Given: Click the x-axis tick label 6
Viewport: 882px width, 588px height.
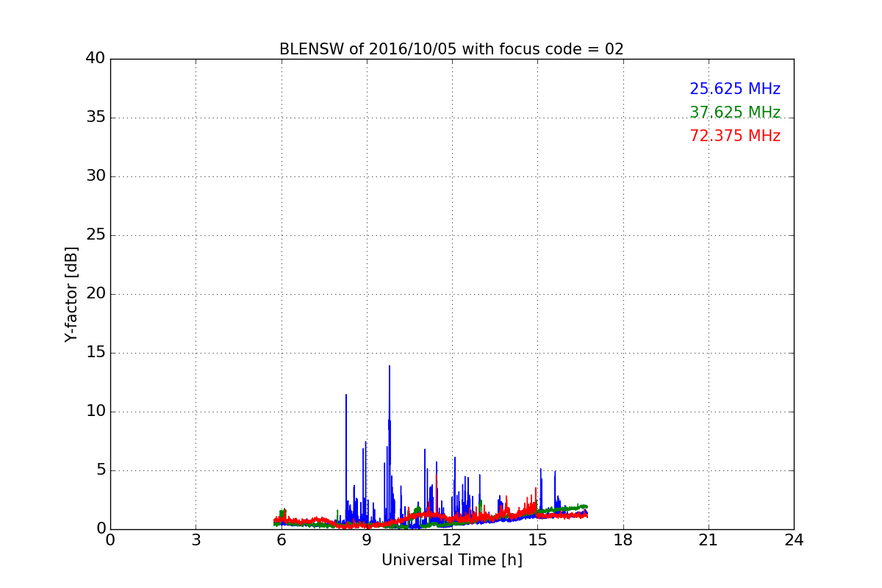Looking at the screenshot, I should 281,539.
